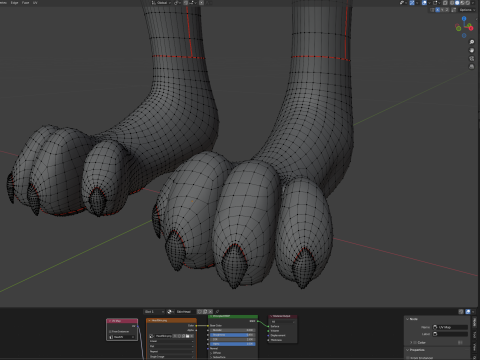Viewport: 480px width, 360px height.
Task: Open the gizmo options dropdown arrow
Action: pyautogui.click(x=417, y=3)
